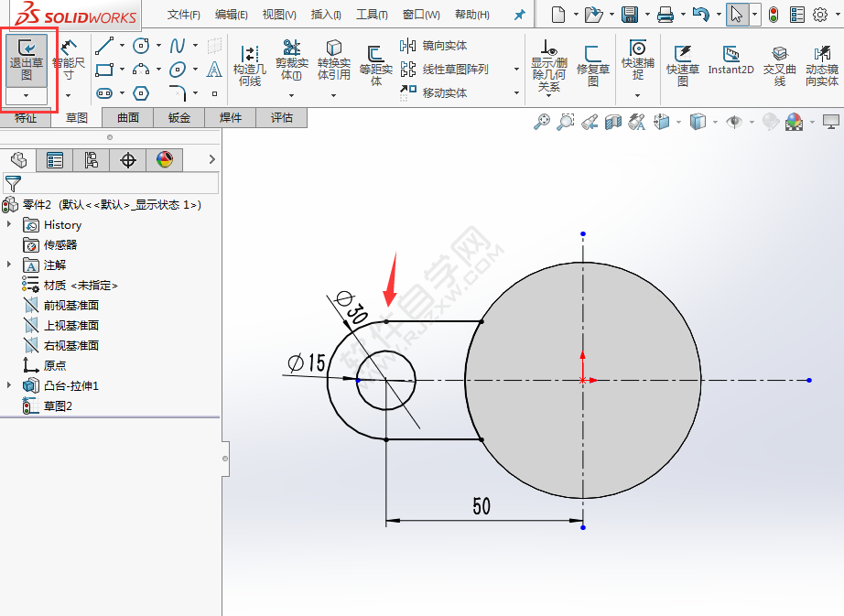Screen dimensions: 844x616
Task: Click the Rebuild traffic-light button
Action: click(772, 14)
